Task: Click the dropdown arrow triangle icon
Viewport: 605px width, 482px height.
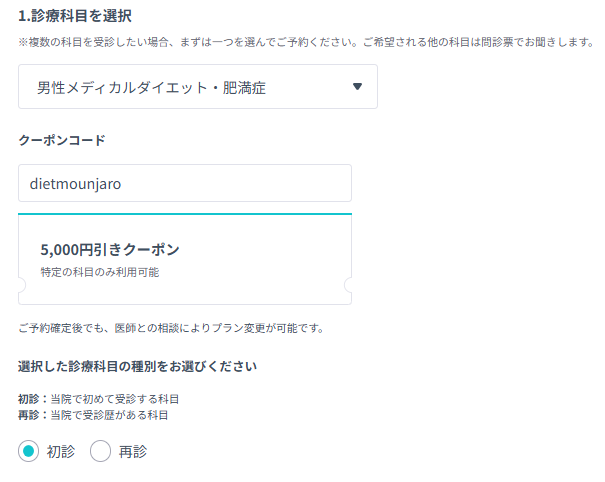Action: tap(357, 86)
